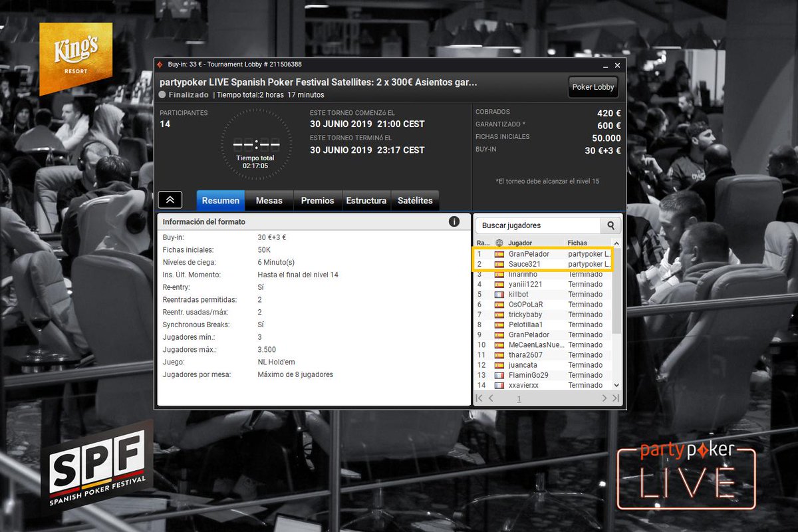This screenshot has width=798, height=532.
Task: Click the player list scrollbar thumb
Action: tap(616, 291)
